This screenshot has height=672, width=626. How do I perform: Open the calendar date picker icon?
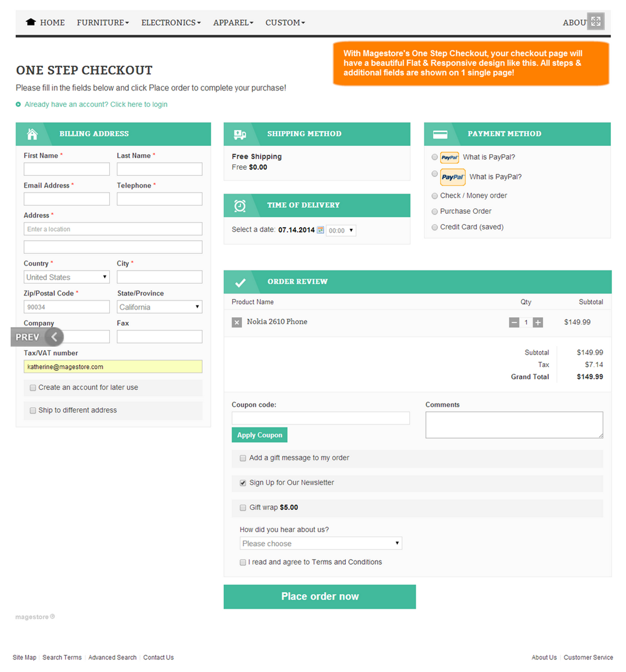point(320,230)
